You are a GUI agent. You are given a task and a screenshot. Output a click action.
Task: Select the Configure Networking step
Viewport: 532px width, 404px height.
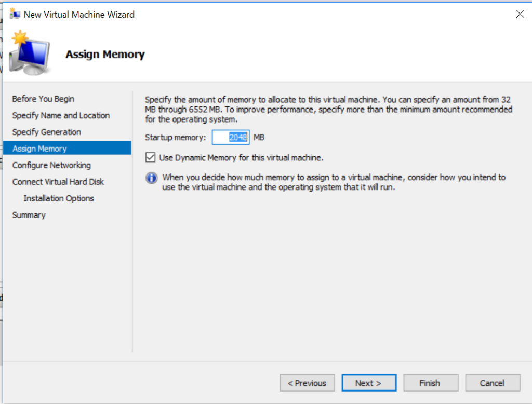(x=51, y=165)
